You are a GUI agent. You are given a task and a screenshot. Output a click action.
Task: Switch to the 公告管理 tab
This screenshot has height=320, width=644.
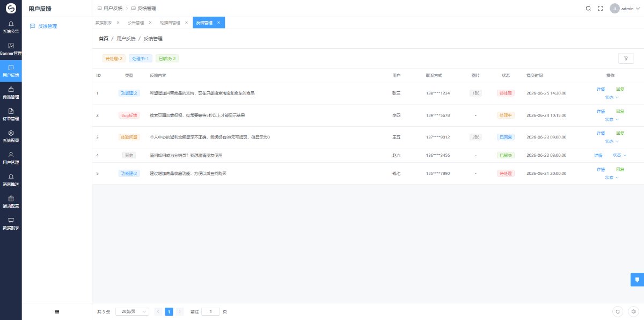pyautogui.click(x=136, y=23)
